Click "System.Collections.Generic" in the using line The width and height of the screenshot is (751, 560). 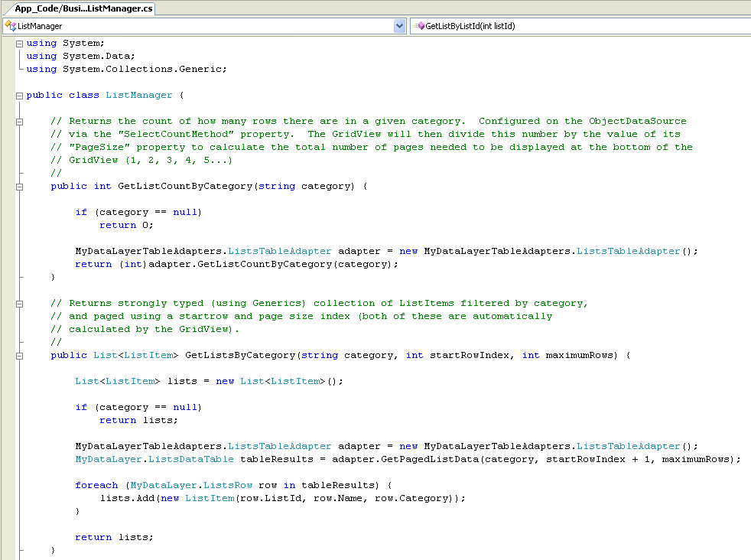(x=142, y=69)
